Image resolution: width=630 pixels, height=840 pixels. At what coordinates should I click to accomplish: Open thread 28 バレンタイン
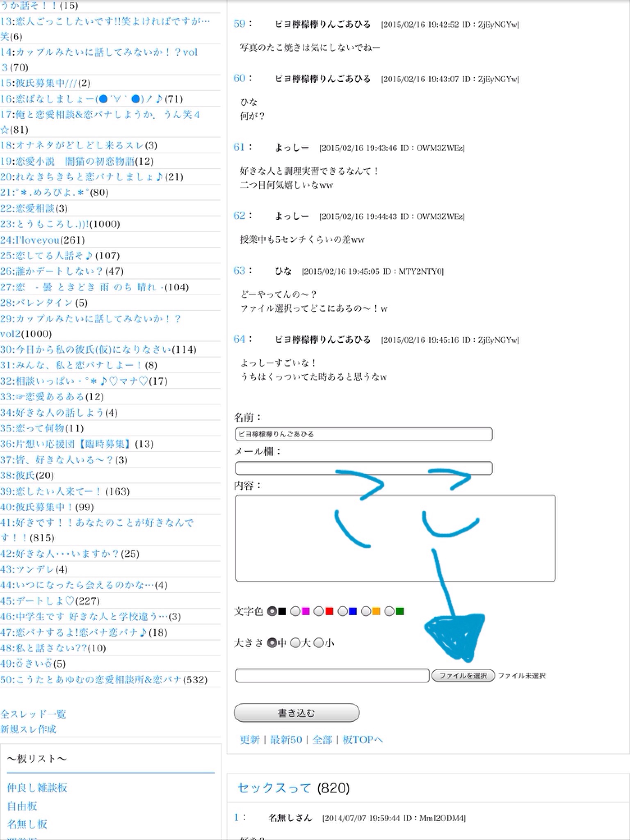[43, 303]
